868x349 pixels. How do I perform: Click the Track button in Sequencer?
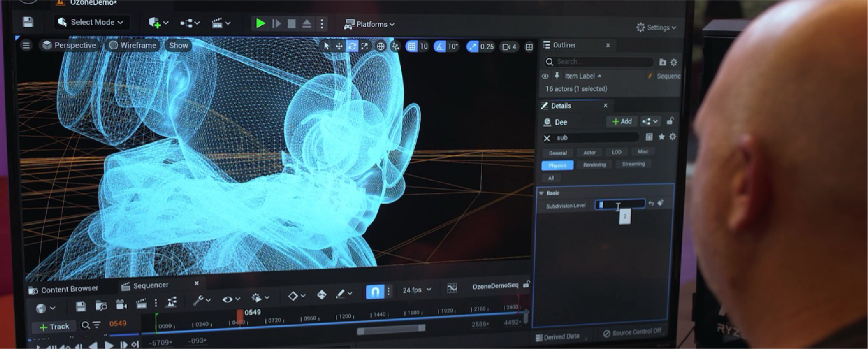[55, 326]
